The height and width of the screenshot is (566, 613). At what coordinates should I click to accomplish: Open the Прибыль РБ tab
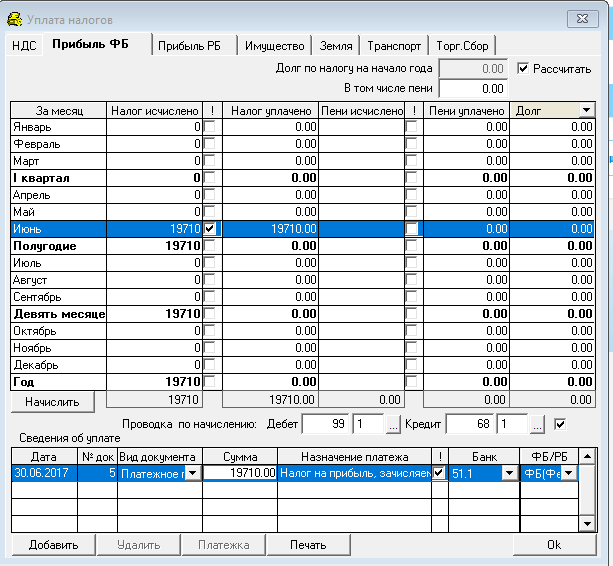tap(189, 46)
